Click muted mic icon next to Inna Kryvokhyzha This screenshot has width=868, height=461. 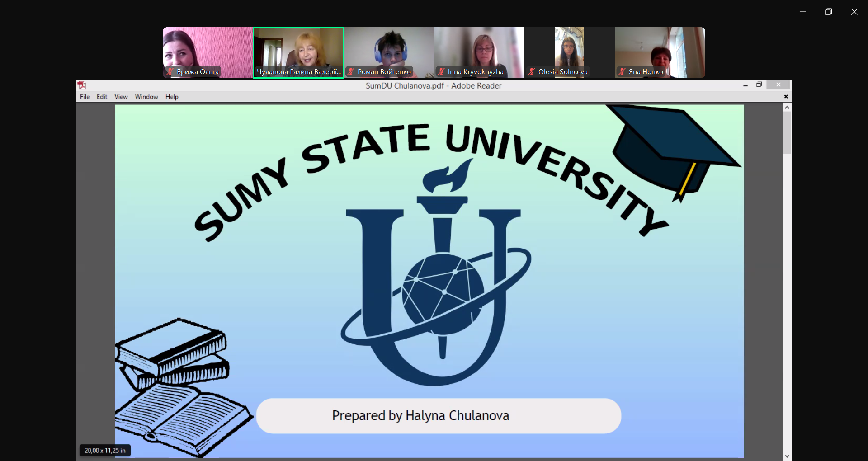441,71
